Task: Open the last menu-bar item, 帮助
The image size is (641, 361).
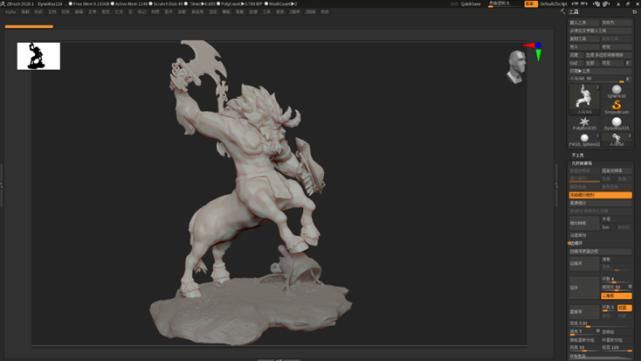Action: tap(325, 12)
